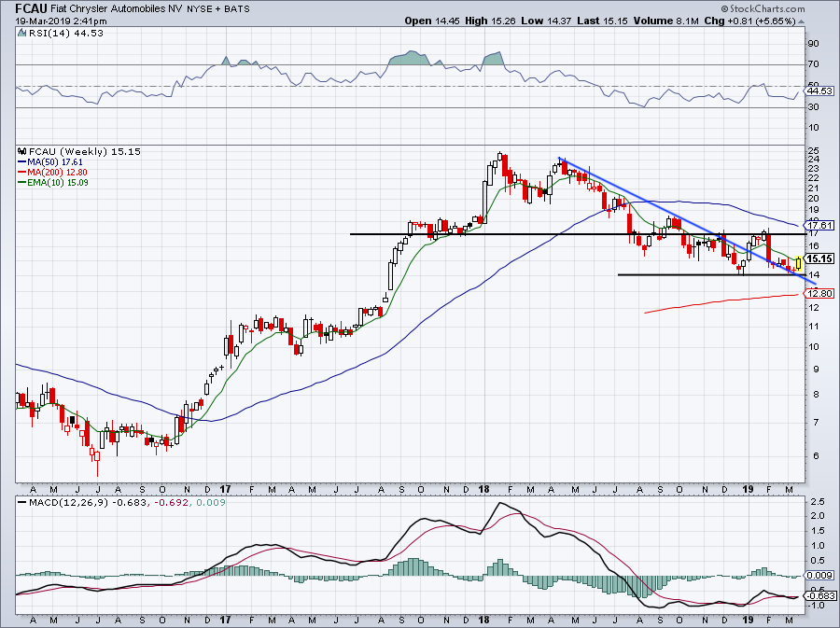This screenshot has width=840, height=628.
Task: Click the 90 level label on the RSI axis
Action: click(813, 43)
